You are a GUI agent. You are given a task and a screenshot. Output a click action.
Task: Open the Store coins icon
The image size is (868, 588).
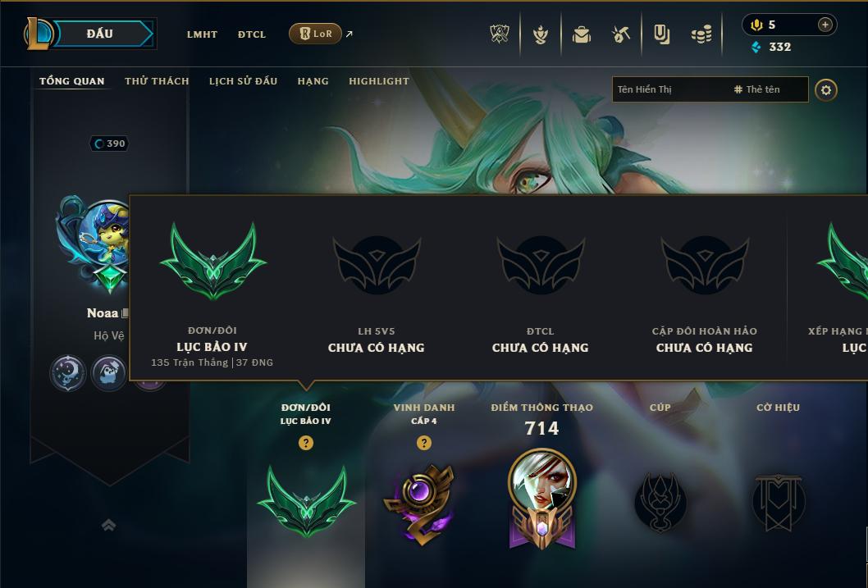pos(701,34)
